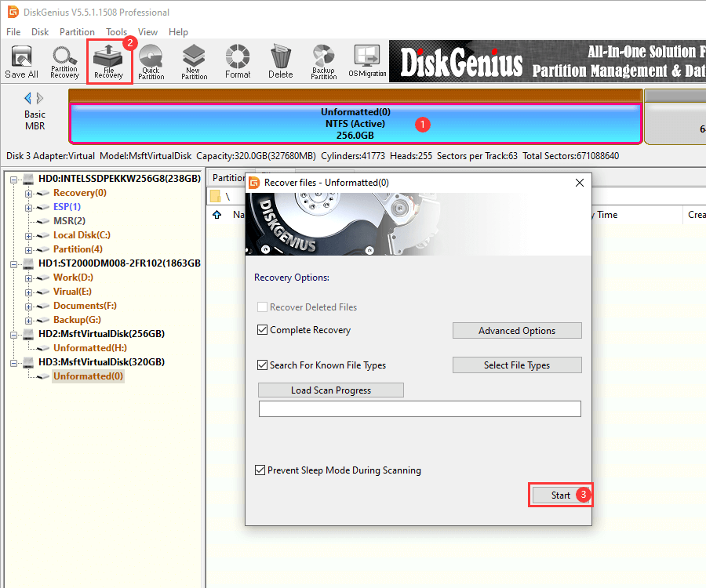Open OS Migration tool
The height and width of the screenshot is (588, 706).
(367, 62)
